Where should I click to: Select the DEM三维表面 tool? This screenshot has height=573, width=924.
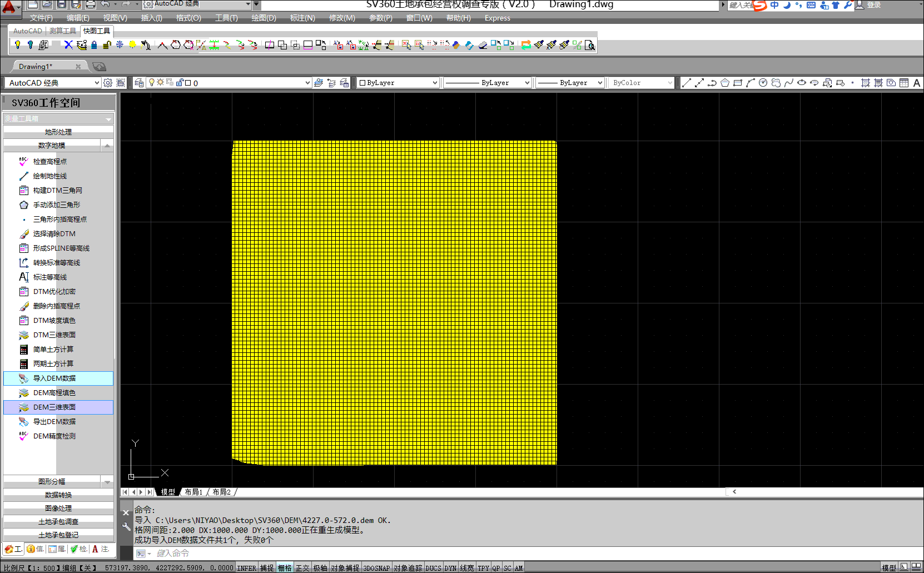point(54,407)
